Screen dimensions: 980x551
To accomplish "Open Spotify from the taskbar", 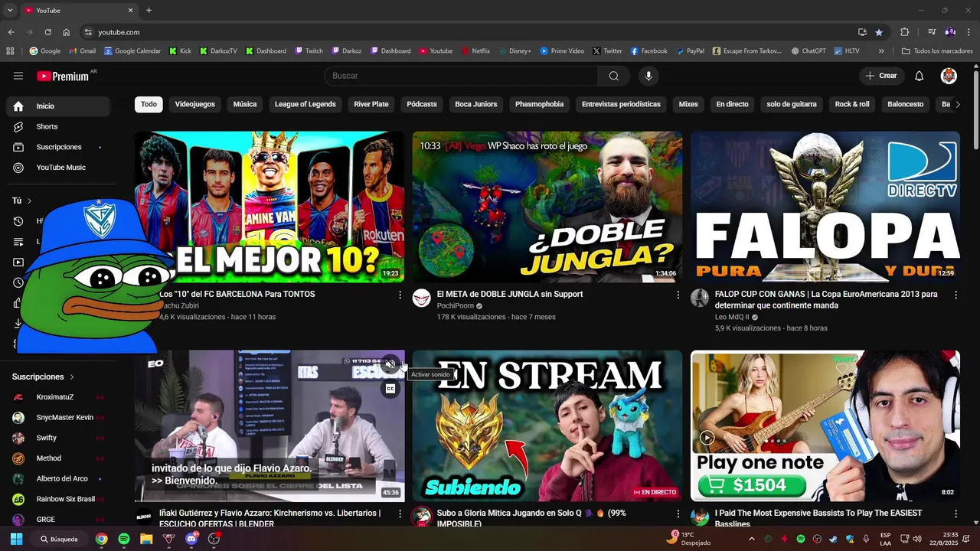I will click(x=124, y=539).
